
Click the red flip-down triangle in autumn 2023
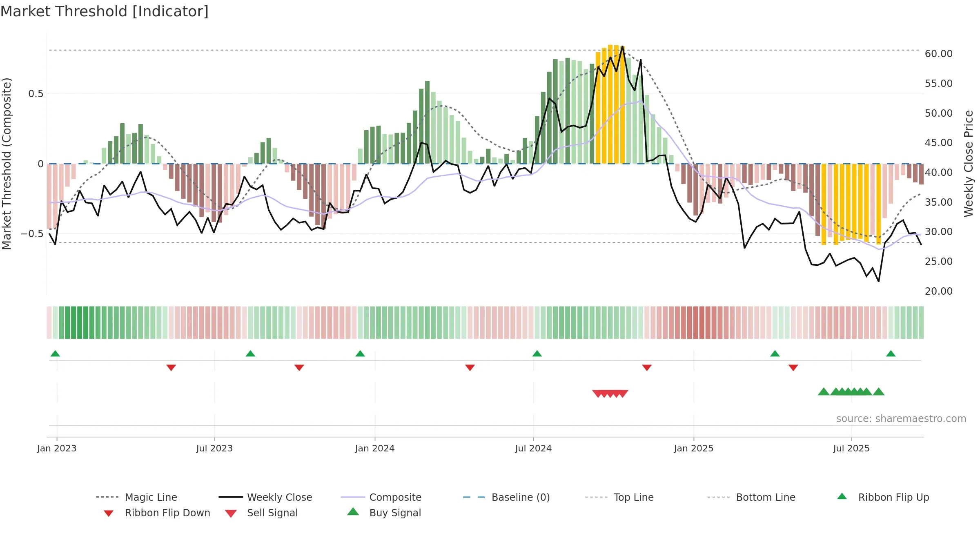pyautogui.click(x=299, y=368)
